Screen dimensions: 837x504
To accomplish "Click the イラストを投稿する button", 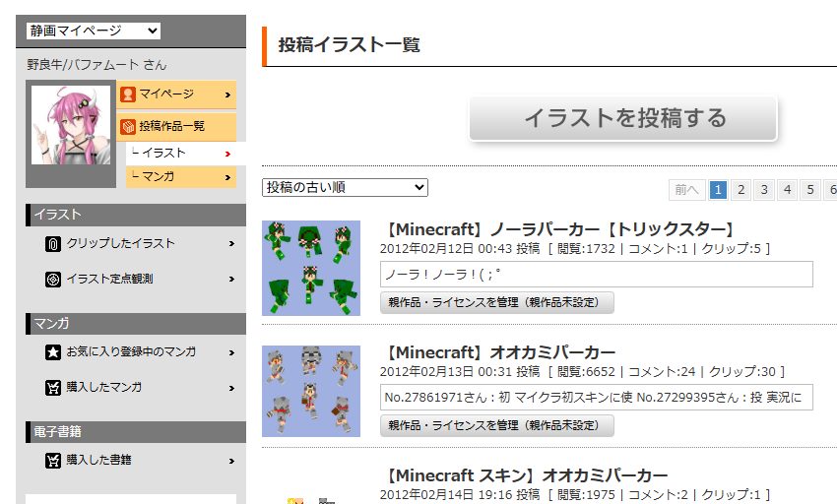I will pos(623,118).
